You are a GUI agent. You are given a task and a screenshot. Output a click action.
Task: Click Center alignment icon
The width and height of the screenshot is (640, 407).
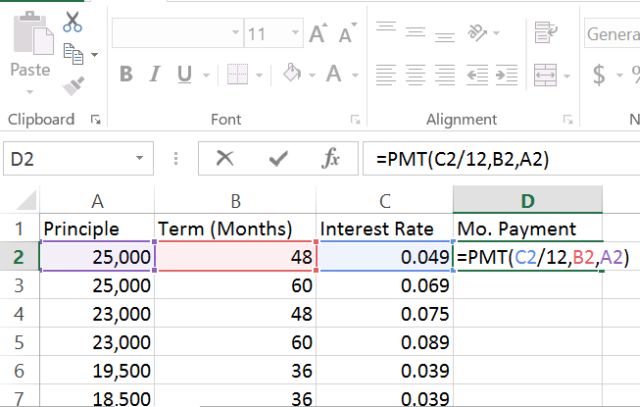pyautogui.click(x=416, y=75)
